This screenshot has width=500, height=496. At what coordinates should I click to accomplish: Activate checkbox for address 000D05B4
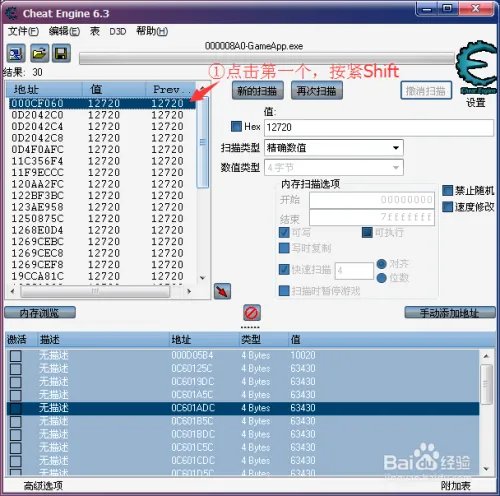click(16, 356)
